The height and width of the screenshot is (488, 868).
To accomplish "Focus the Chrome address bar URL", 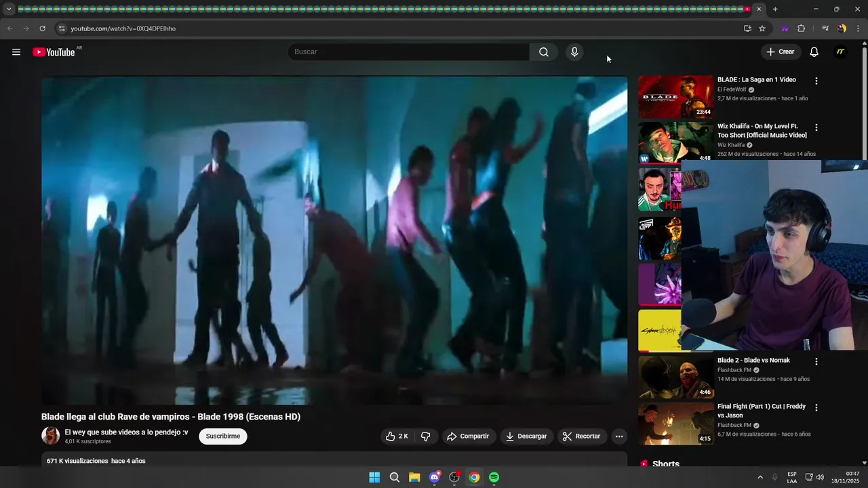I will coord(123,28).
